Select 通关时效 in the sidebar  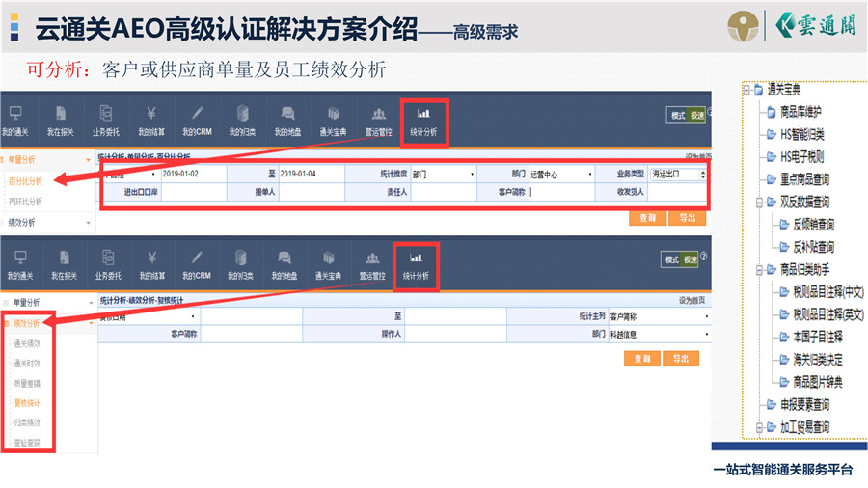point(27,364)
